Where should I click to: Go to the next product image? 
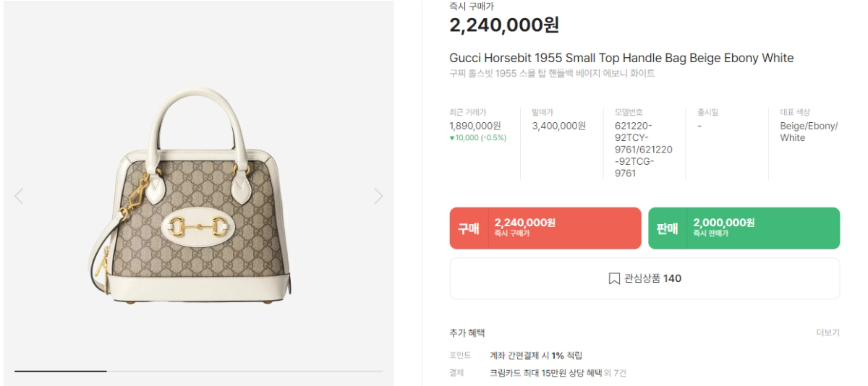378,196
